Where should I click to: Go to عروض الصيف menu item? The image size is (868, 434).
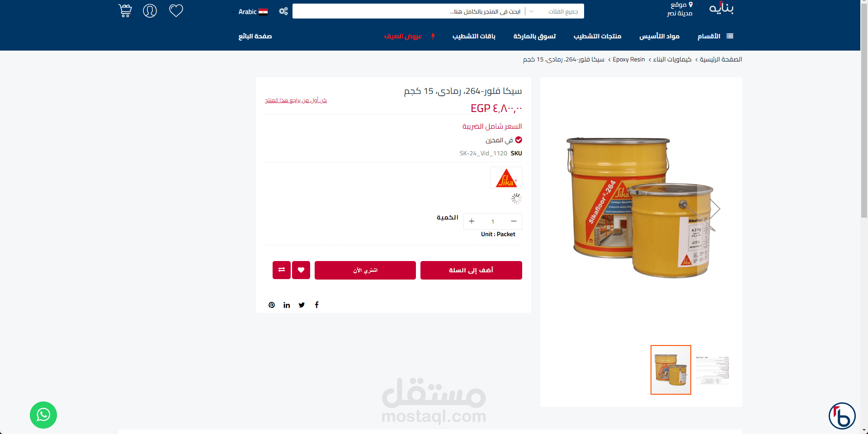coord(403,36)
